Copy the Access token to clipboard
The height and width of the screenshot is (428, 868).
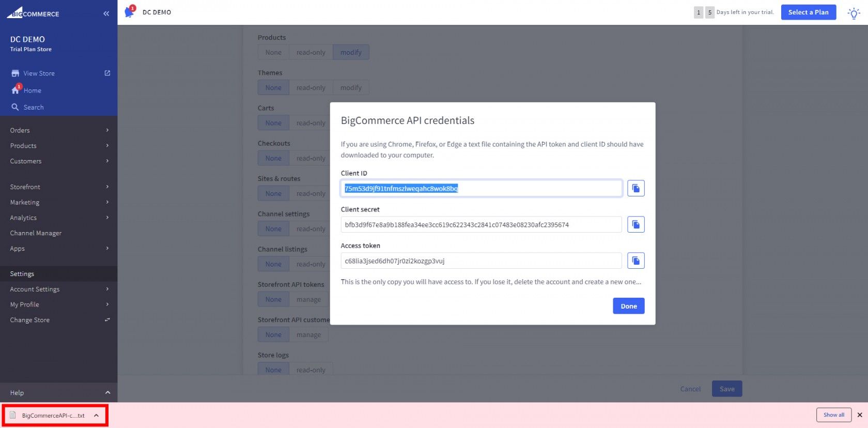[x=636, y=261]
